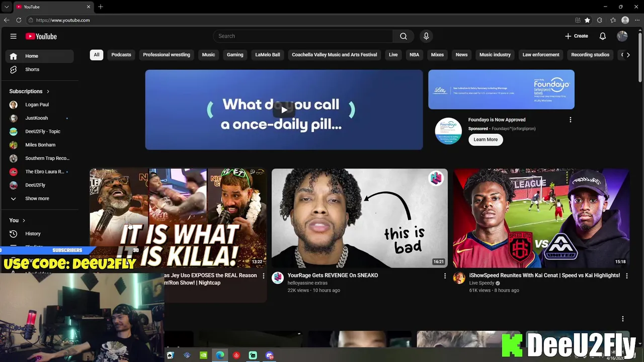Image resolution: width=644 pixels, height=362 pixels.
Task: Select Professional wrestling chip
Action: pyautogui.click(x=167, y=55)
